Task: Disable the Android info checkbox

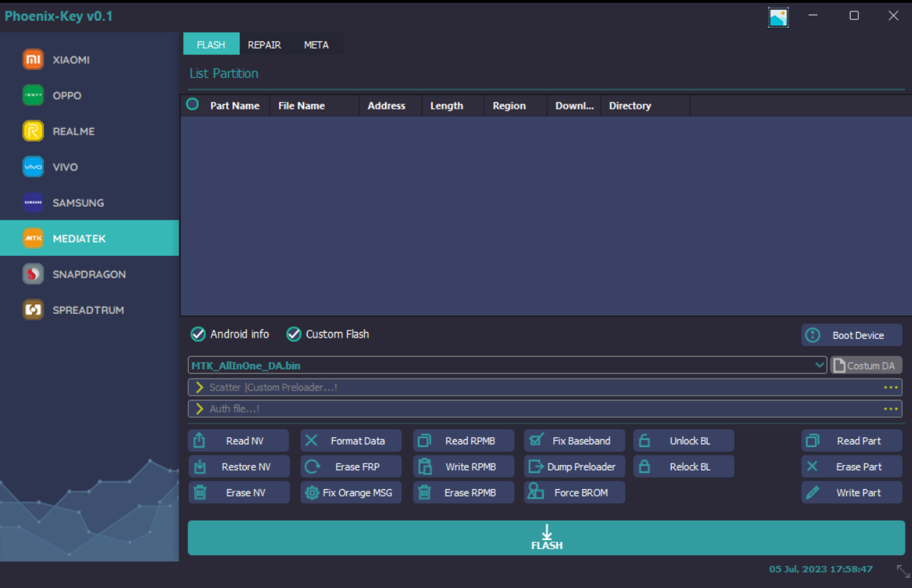Action: pos(198,334)
